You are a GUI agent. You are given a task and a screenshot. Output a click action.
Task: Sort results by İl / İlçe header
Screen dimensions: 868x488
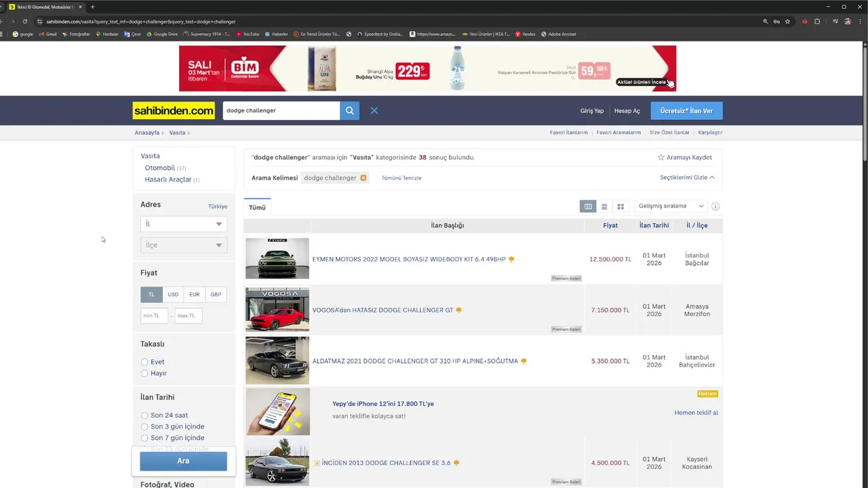point(696,226)
